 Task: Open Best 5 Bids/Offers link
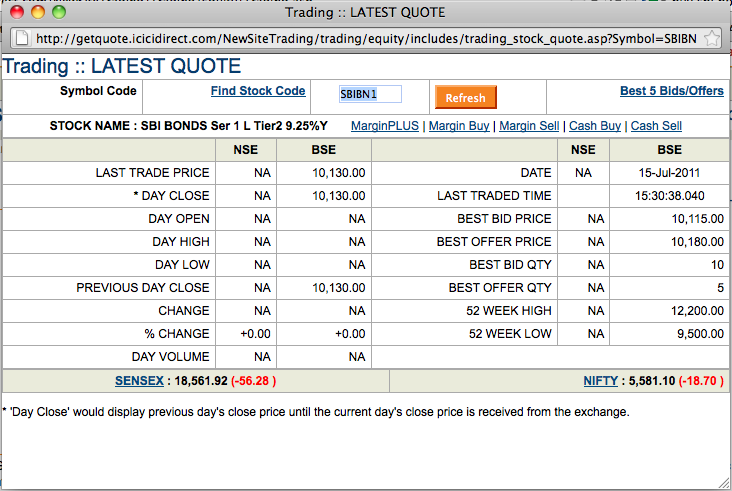point(672,91)
